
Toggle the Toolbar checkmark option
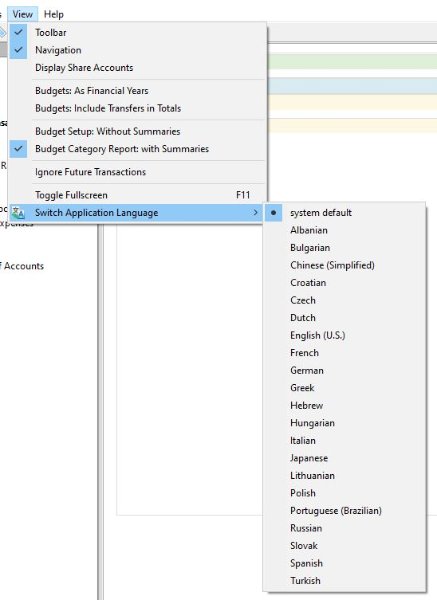(18, 33)
